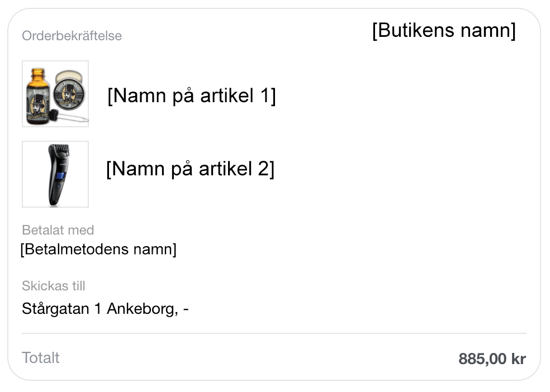Open the [Namn på artikel 2] item
Image resolution: width=550 pixels, height=392 pixels.
tap(190, 168)
